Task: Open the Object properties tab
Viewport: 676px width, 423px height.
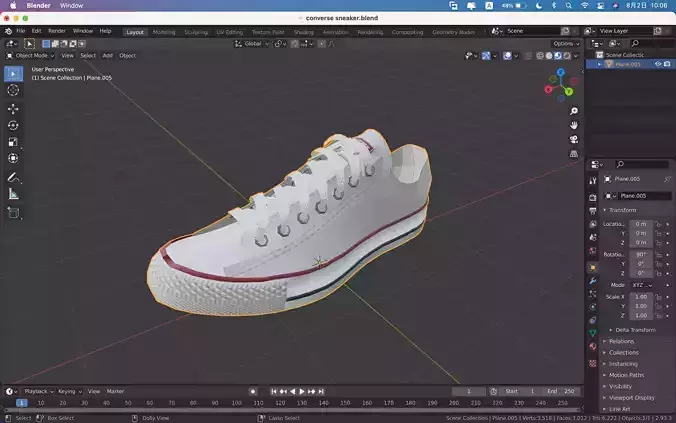Action: [593, 268]
